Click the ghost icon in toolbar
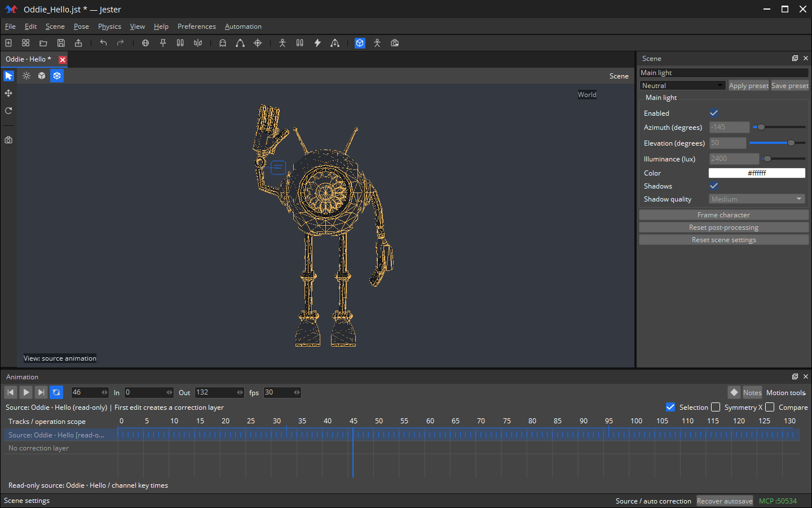This screenshot has width=812, height=508. tap(223, 43)
